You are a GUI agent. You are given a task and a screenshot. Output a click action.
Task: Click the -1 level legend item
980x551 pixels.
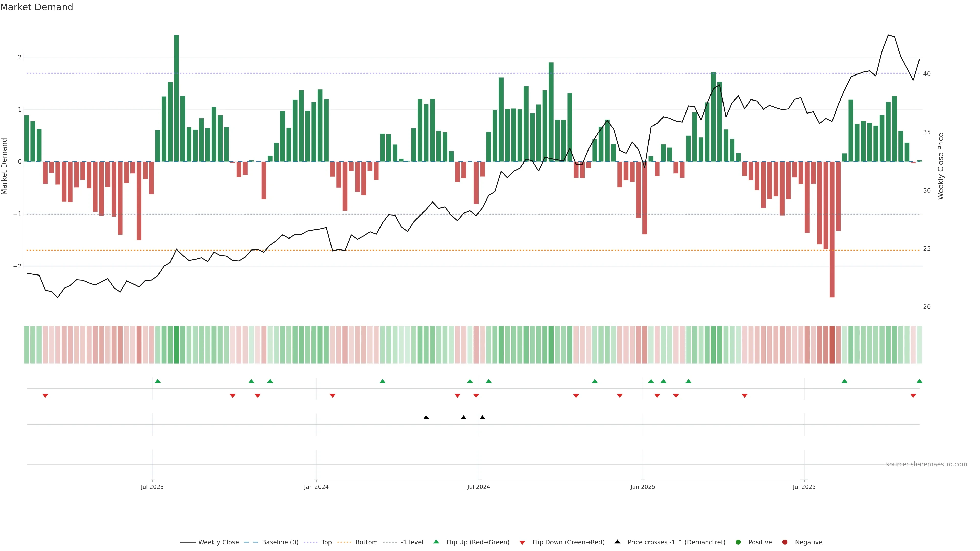pos(412,542)
